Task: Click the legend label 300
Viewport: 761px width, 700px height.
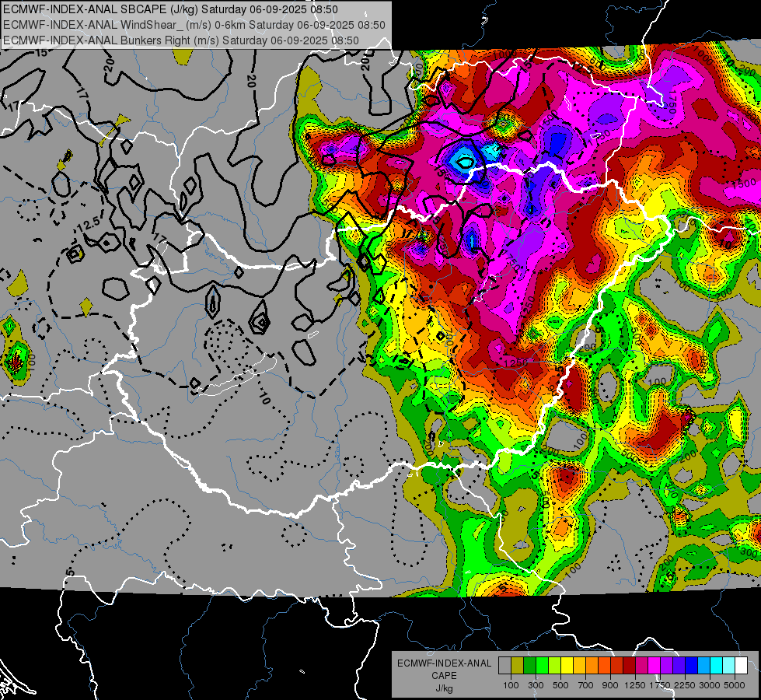Action: (536, 685)
